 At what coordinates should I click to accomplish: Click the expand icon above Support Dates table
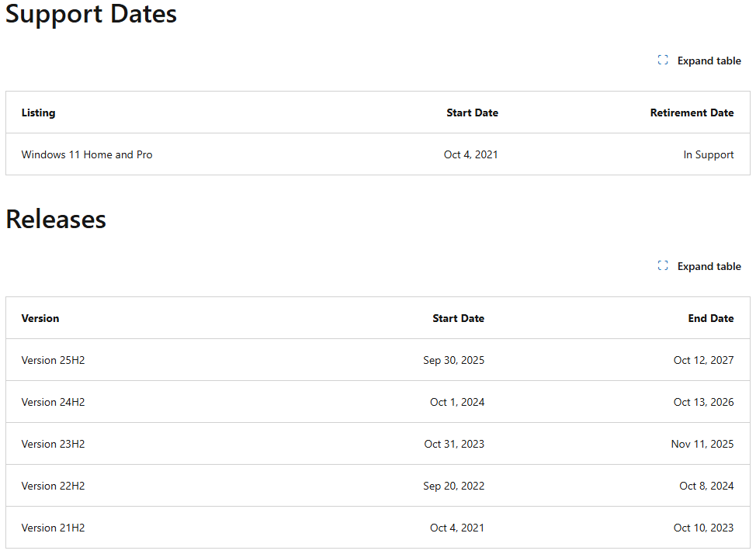(x=663, y=61)
